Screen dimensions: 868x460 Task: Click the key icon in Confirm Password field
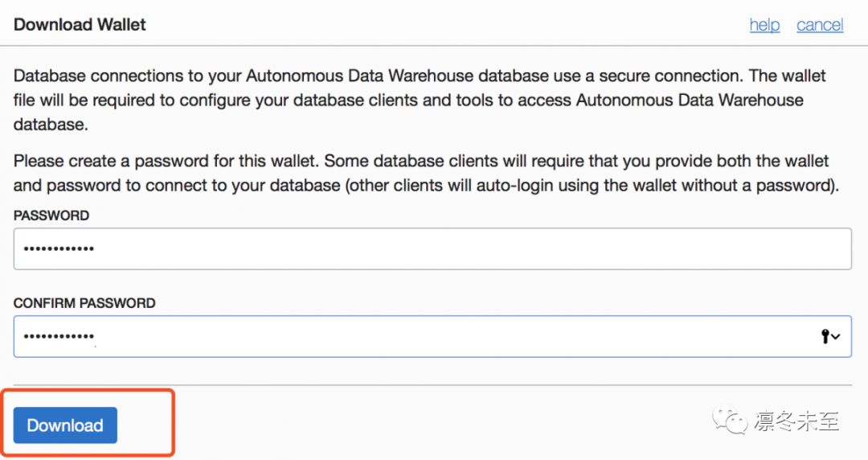[x=825, y=337]
